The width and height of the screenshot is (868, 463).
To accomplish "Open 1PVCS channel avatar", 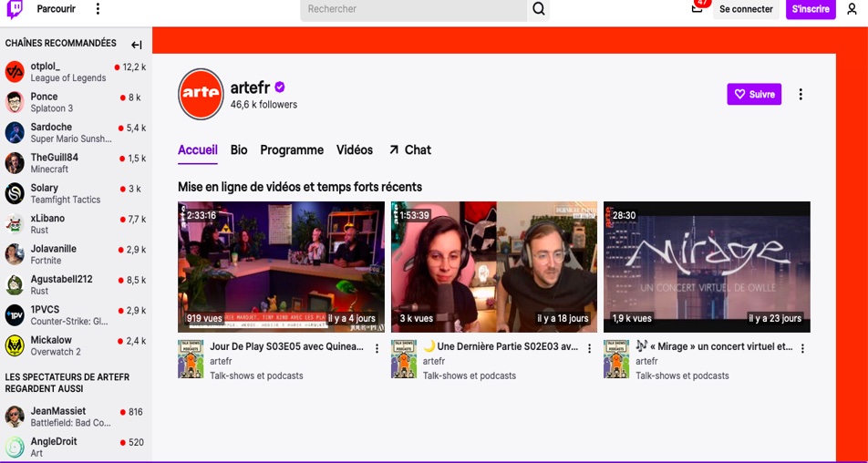I will point(15,315).
